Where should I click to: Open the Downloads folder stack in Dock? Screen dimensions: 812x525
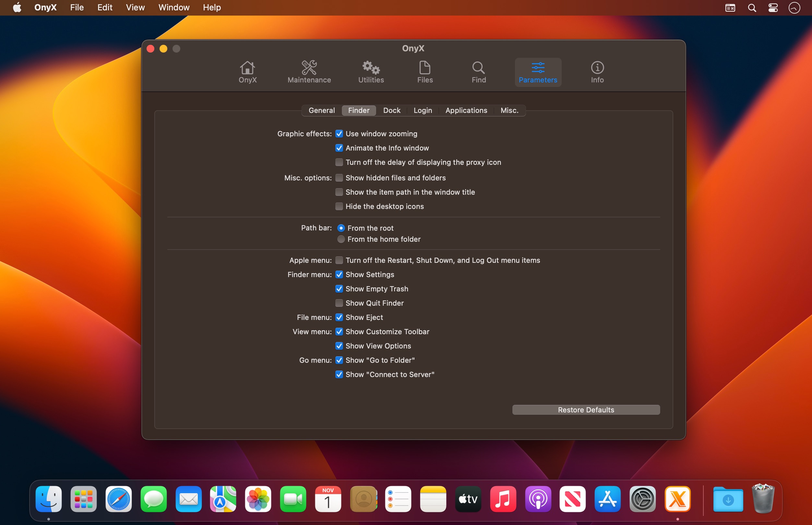[x=728, y=499]
